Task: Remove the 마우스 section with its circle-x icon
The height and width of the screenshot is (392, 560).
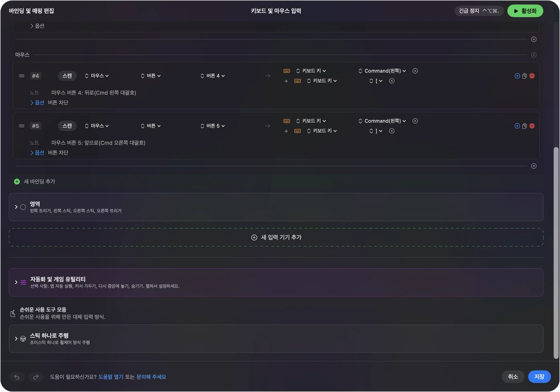Action: [534, 55]
